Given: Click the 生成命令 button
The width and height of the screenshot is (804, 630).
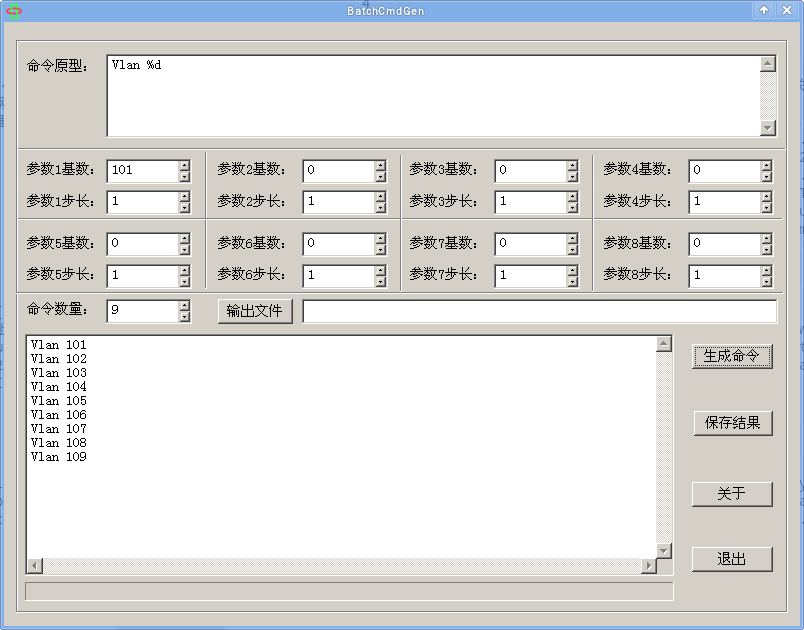Looking at the screenshot, I should click(x=732, y=356).
